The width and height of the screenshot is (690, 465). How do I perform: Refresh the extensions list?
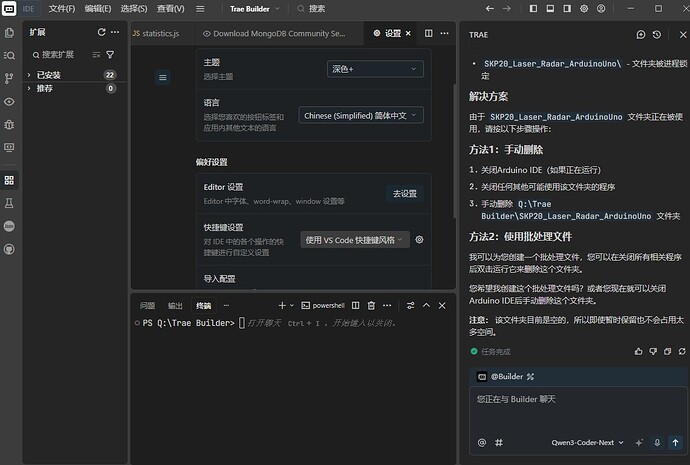tap(101, 32)
